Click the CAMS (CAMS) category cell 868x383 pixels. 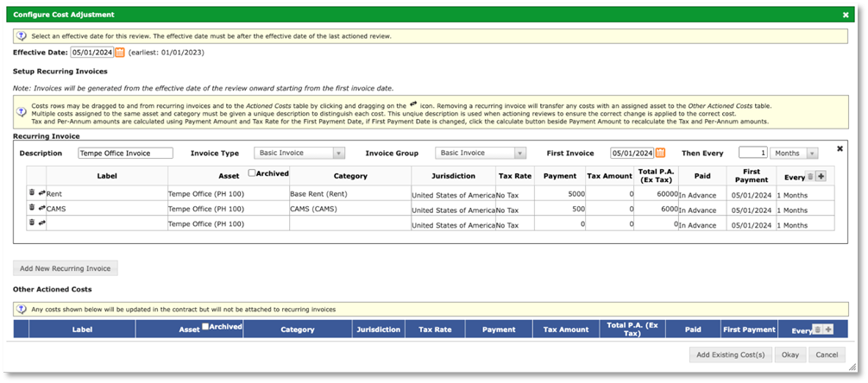350,209
